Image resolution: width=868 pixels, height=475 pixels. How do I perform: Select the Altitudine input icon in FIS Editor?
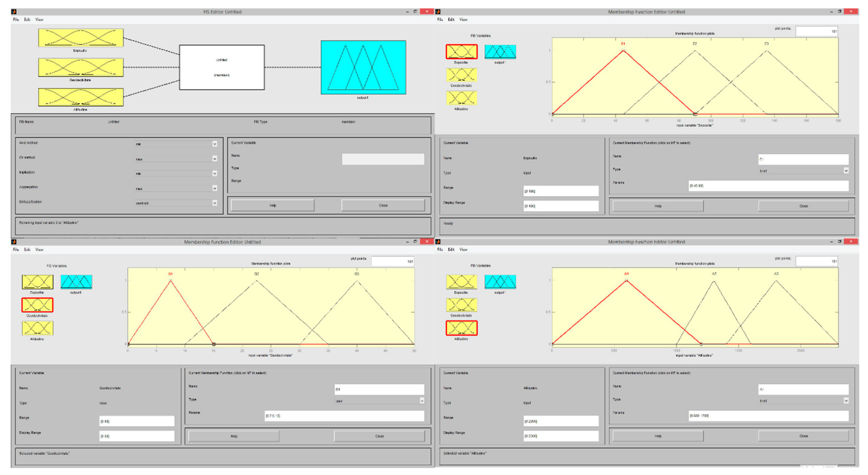pyautogui.click(x=81, y=97)
